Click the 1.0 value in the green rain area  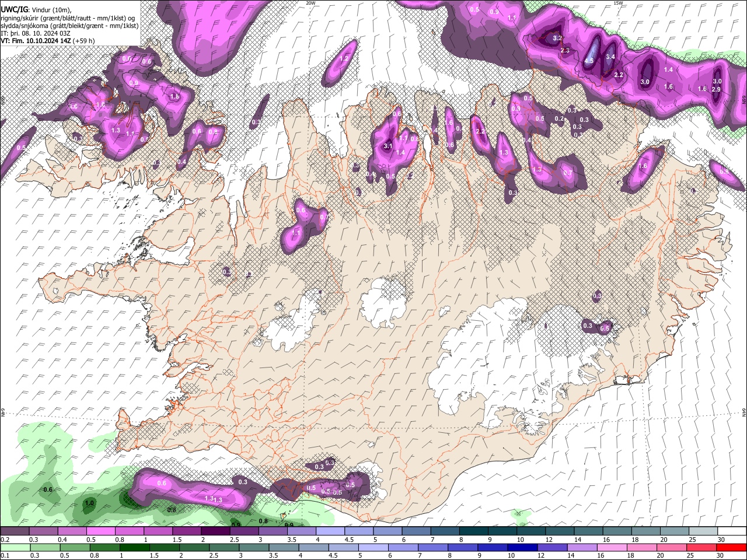(89, 503)
